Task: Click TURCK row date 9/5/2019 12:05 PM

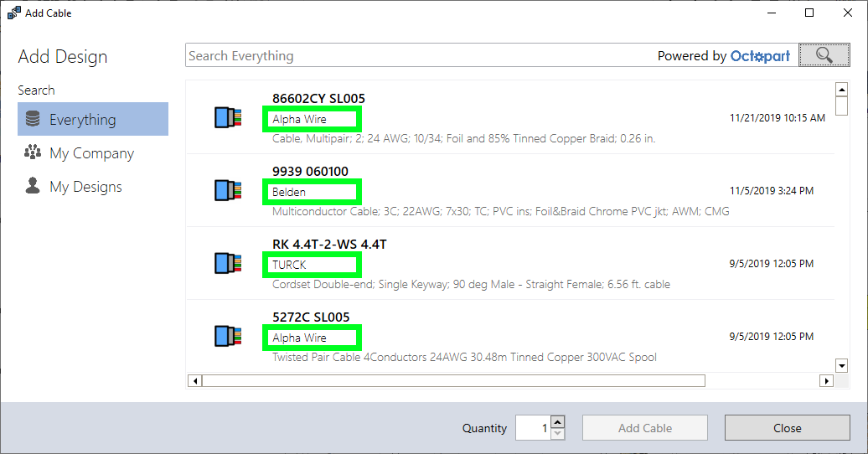Action: [772, 264]
